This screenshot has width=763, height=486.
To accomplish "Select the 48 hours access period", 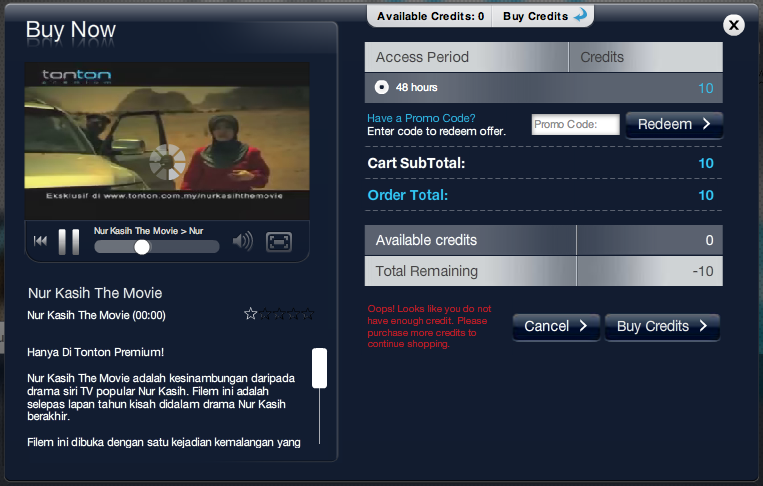I will (x=382, y=88).
